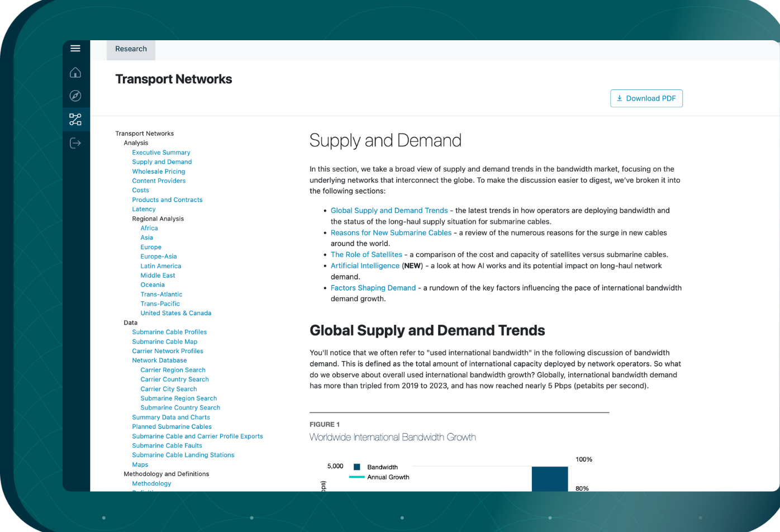Select Transport Networks at the top of the tree
Image resolution: width=780 pixels, height=532 pixels.
pos(145,134)
